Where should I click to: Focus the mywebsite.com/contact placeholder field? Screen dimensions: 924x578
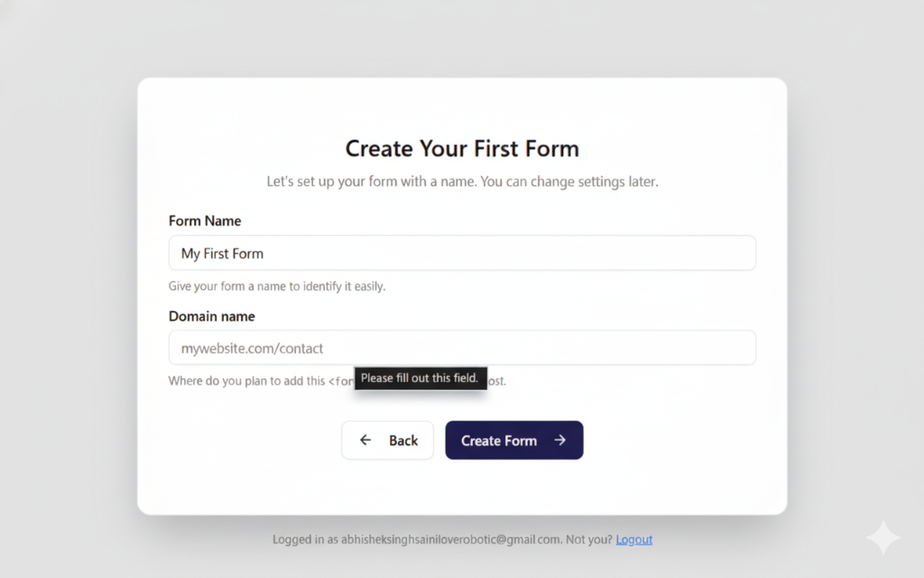pos(462,348)
